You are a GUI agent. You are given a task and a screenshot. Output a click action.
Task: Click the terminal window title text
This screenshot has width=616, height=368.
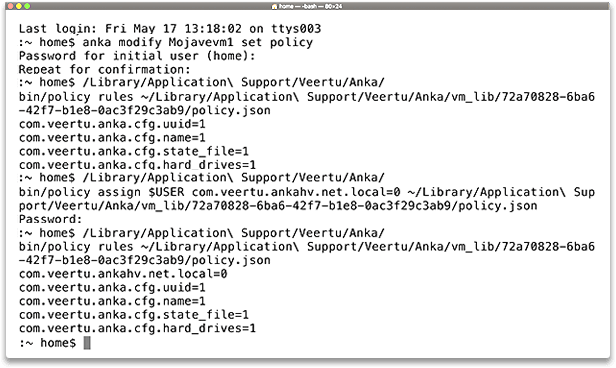coord(310,6)
